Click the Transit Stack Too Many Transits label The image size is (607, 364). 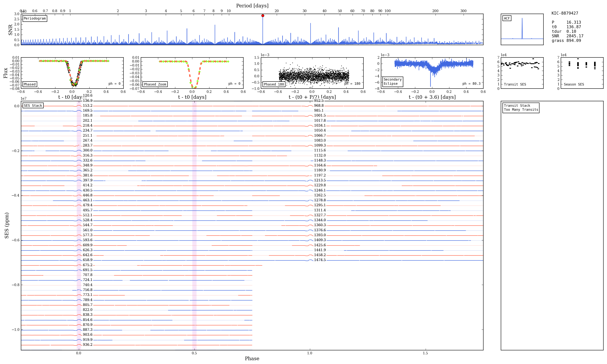521,108
